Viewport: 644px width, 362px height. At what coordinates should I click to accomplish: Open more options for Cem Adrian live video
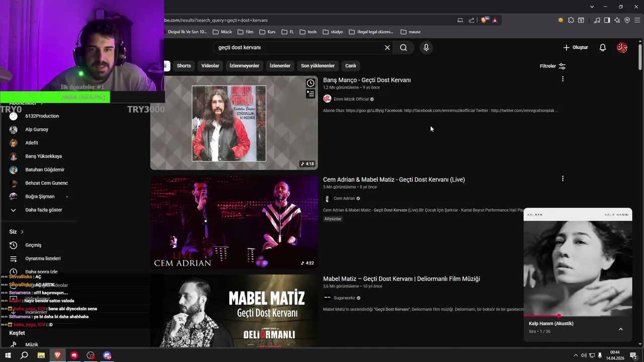pyautogui.click(x=562, y=178)
